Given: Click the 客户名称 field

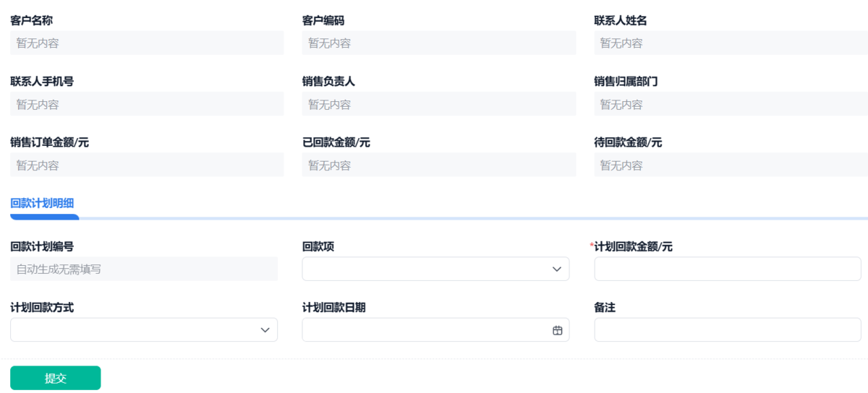Looking at the screenshot, I should 147,43.
